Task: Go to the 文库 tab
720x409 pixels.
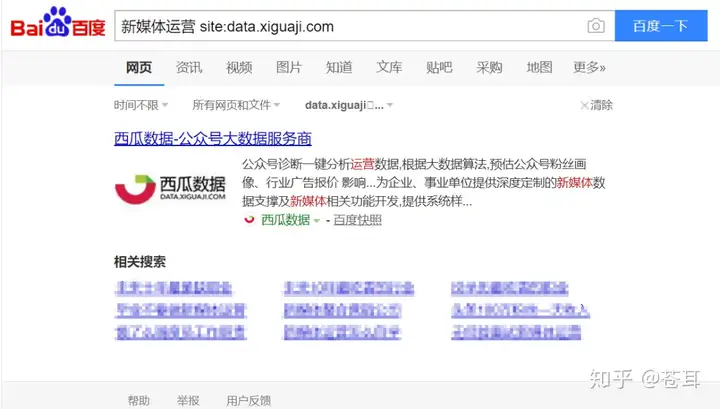Action: point(389,67)
